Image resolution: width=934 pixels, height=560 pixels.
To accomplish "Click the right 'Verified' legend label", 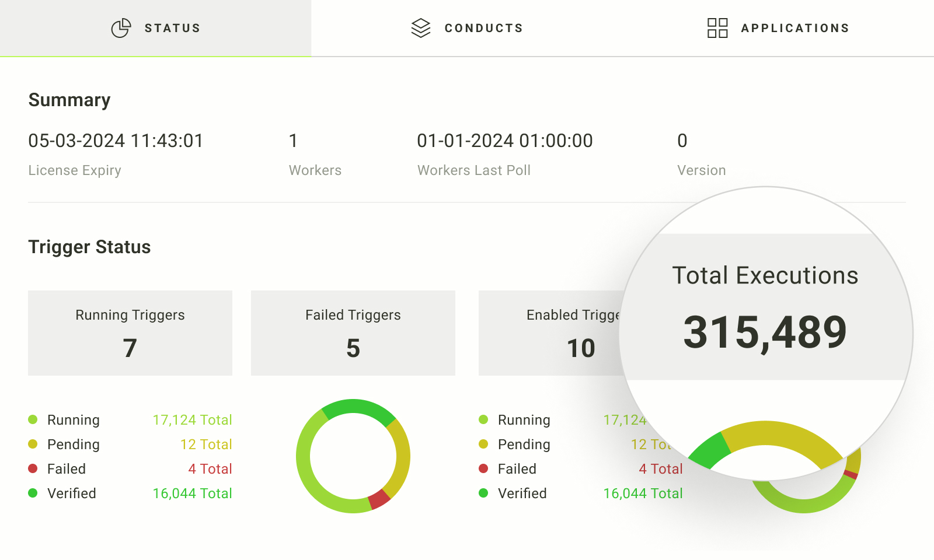I will click(x=522, y=494).
